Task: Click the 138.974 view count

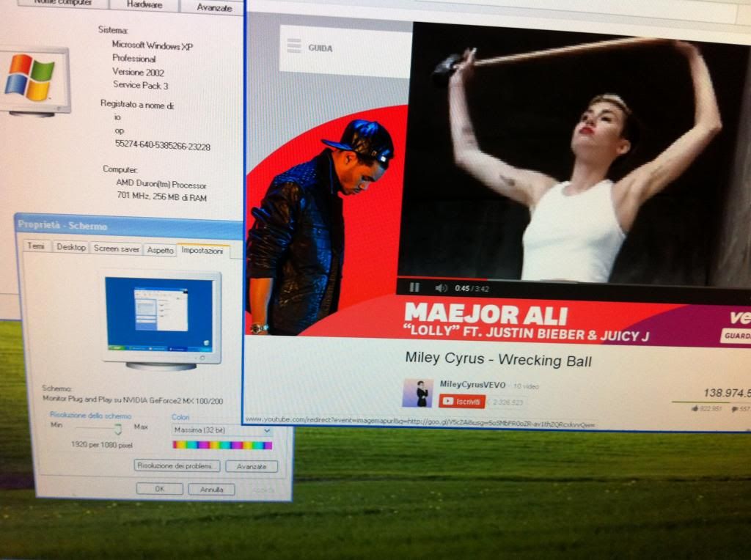Action: (x=727, y=393)
